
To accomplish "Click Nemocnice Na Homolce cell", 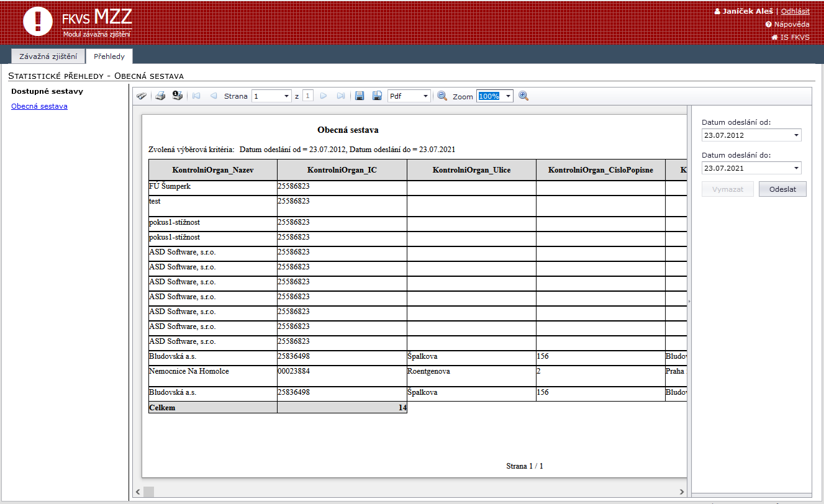I will [x=213, y=376].
